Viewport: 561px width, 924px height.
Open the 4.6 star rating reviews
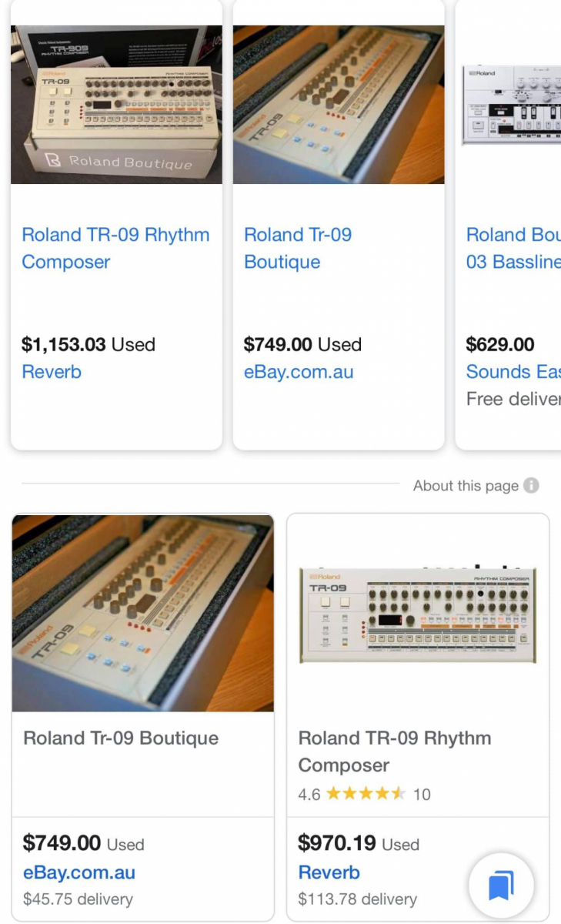tap(364, 794)
